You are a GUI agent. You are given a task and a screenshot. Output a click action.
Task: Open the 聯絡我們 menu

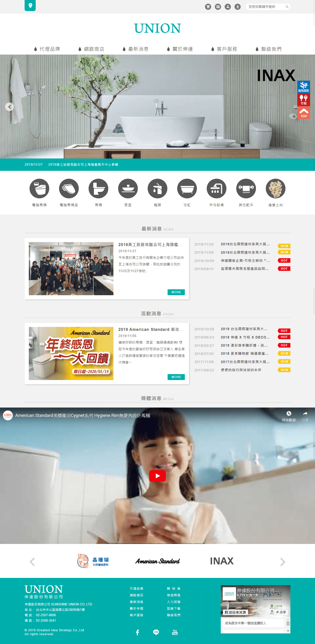tap(268, 49)
